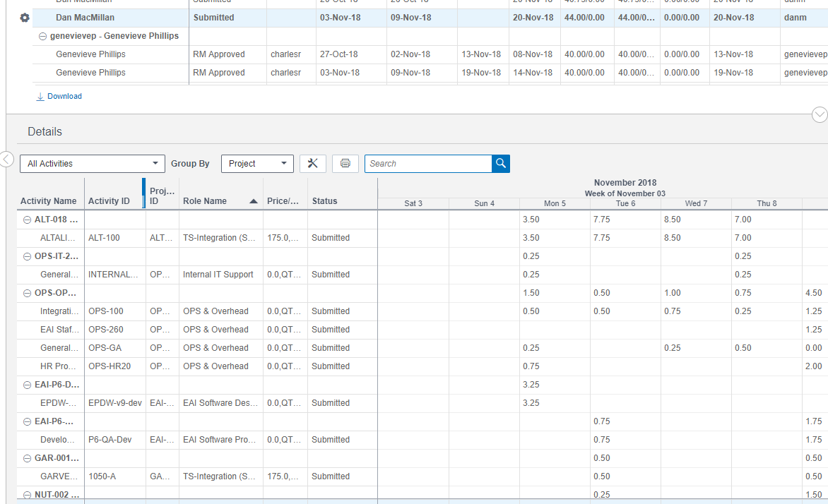
Task: Click the Status column header
Action: point(325,201)
